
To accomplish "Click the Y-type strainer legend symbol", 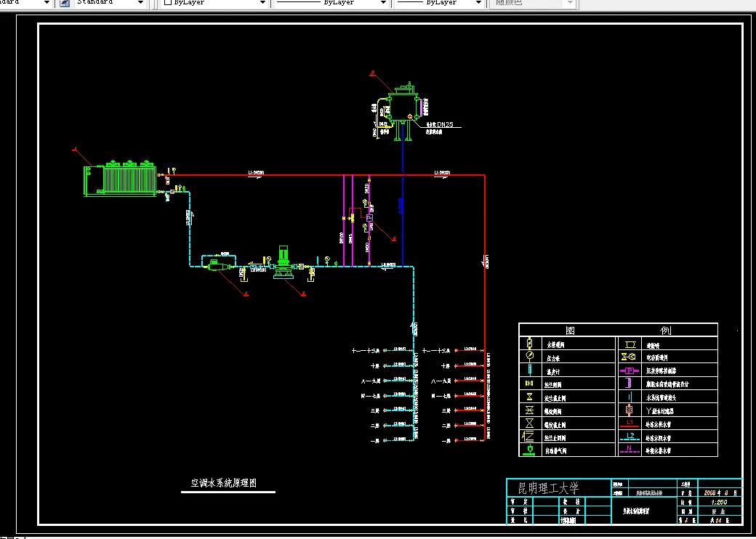I will tap(630, 410).
